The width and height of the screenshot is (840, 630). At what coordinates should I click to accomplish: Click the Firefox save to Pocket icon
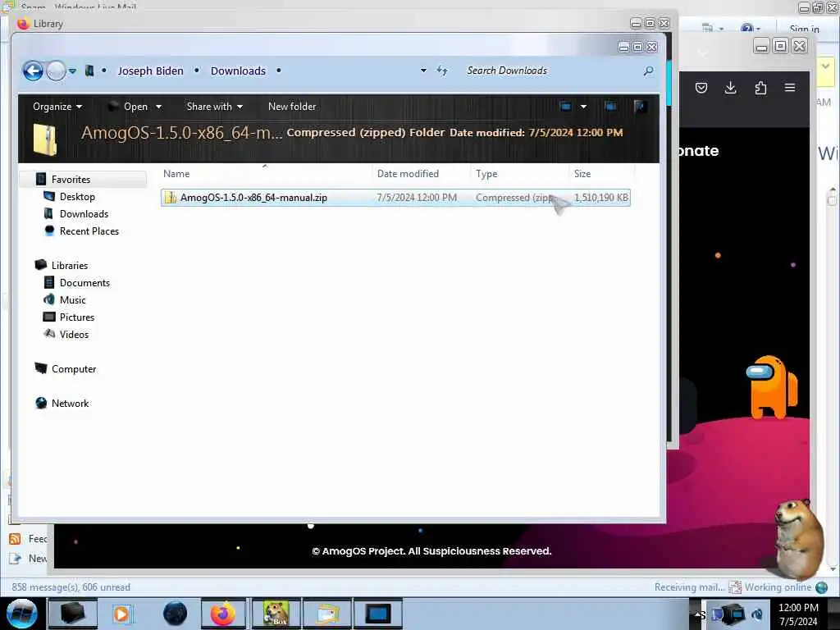[701, 88]
